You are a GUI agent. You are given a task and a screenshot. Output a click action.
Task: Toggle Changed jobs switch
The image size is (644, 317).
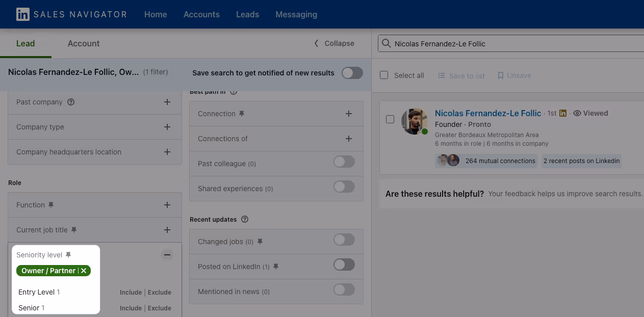point(344,240)
